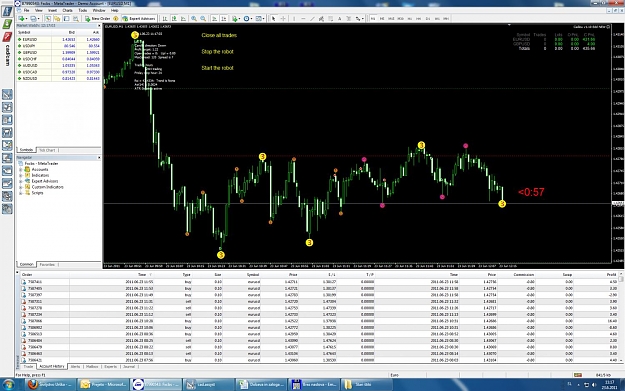Open the Indicators list toolbar icon

click(236, 18)
